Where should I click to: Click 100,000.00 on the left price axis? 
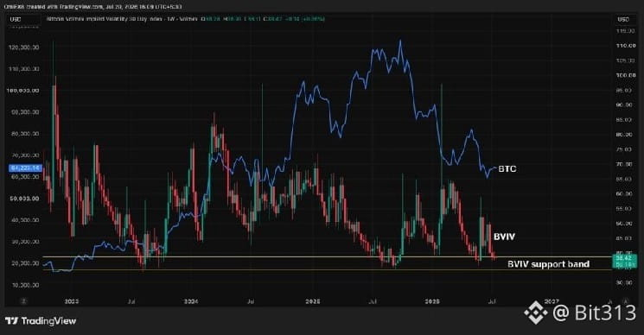[x=23, y=90]
